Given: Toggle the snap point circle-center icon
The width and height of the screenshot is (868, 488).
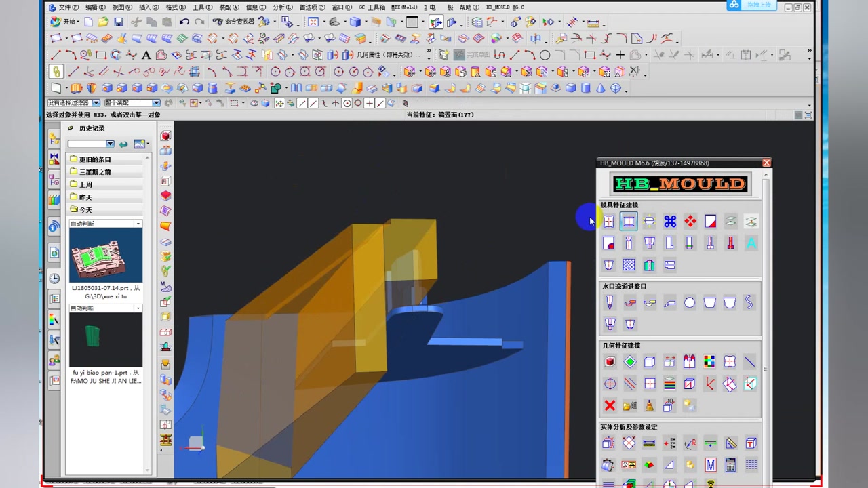Looking at the screenshot, I should coord(347,104).
